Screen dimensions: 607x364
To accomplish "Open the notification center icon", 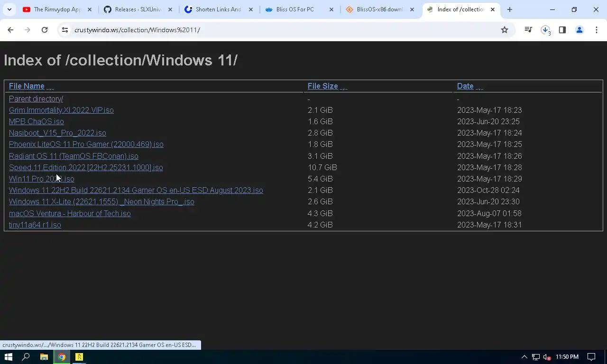I will point(591,357).
